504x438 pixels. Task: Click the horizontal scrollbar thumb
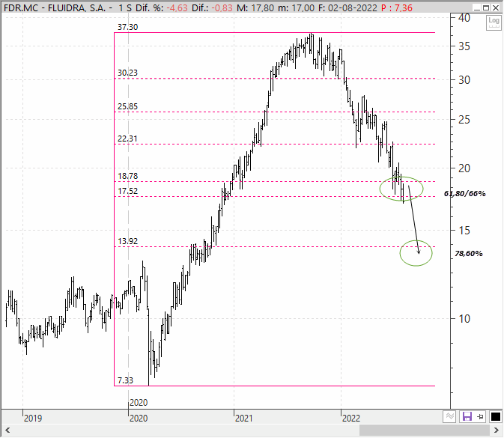coord(425,431)
